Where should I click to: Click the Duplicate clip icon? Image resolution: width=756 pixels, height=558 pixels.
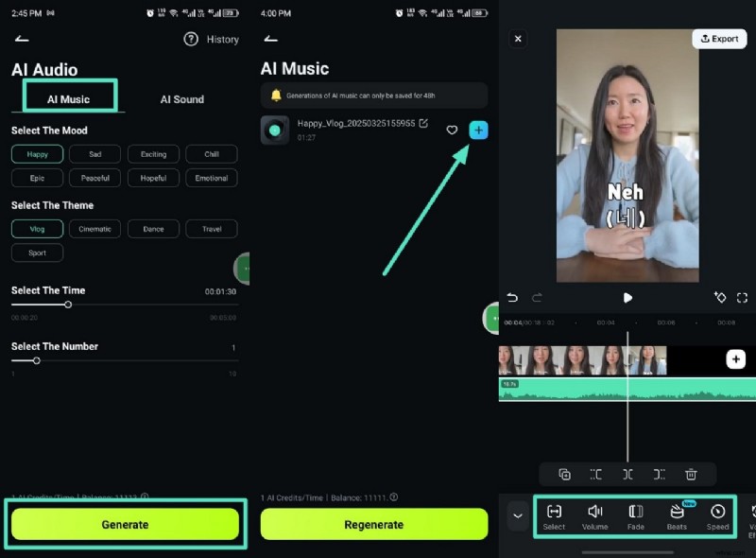point(565,474)
